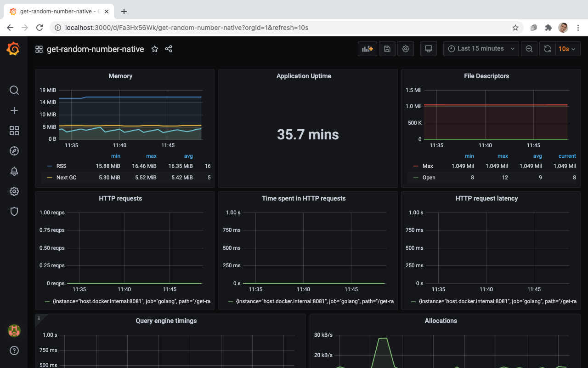Image resolution: width=588 pixels, height=368 pixels.
Task: Sort Memory legend by avg column
Action: [188, 156]
